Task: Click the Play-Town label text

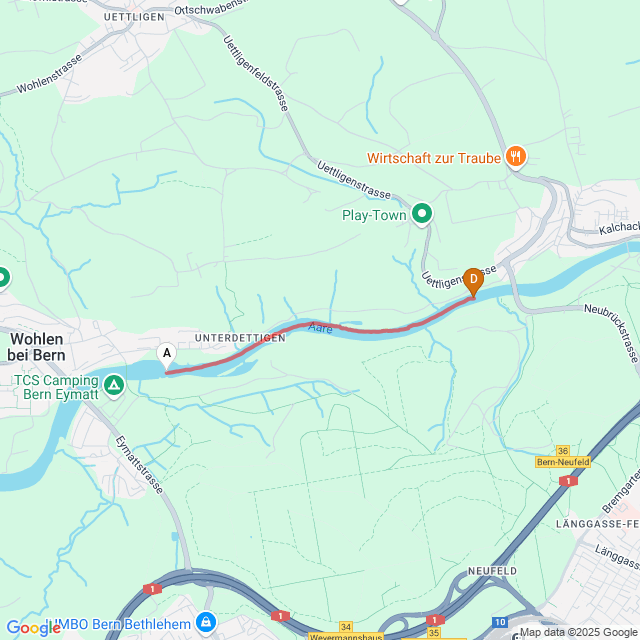Action: (374, 215)
